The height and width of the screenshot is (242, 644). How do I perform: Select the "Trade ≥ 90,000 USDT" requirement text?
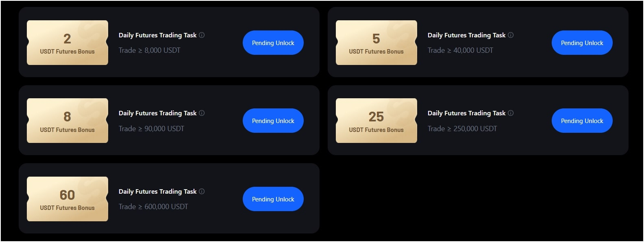pyautogui.click(x=151, y=129)
